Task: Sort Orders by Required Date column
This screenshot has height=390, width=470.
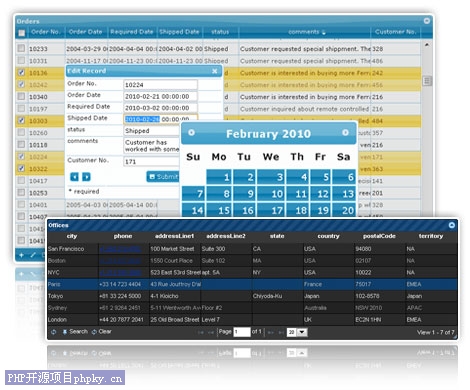Action: pyautogui.click(x=132, y=32)
